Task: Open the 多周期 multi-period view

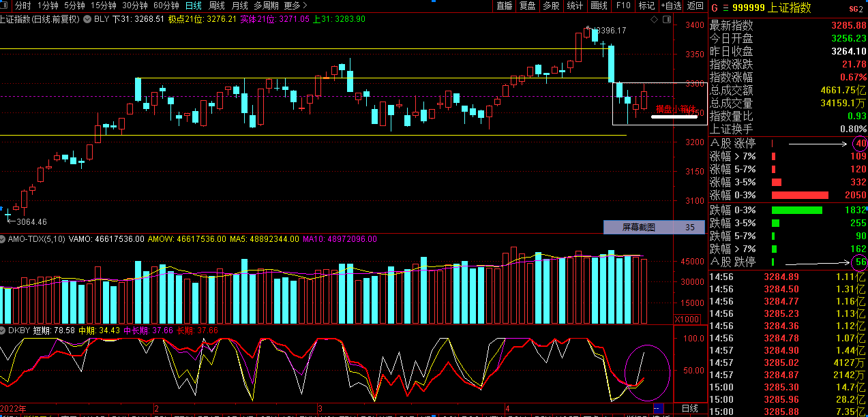Action: [x=266, y=5]
